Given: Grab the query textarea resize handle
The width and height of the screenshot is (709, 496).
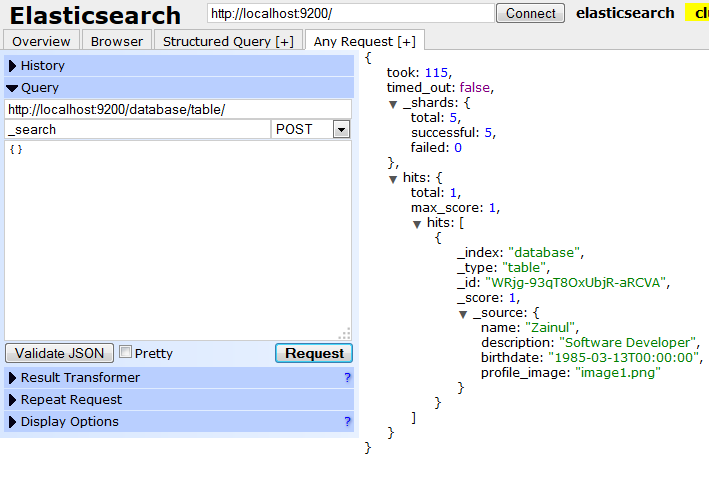Looking at the screenshot, I should tap(345, 334).
